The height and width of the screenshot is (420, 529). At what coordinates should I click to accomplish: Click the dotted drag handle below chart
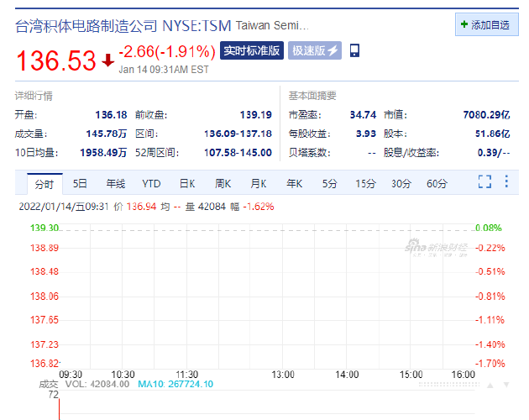(449, 384)
